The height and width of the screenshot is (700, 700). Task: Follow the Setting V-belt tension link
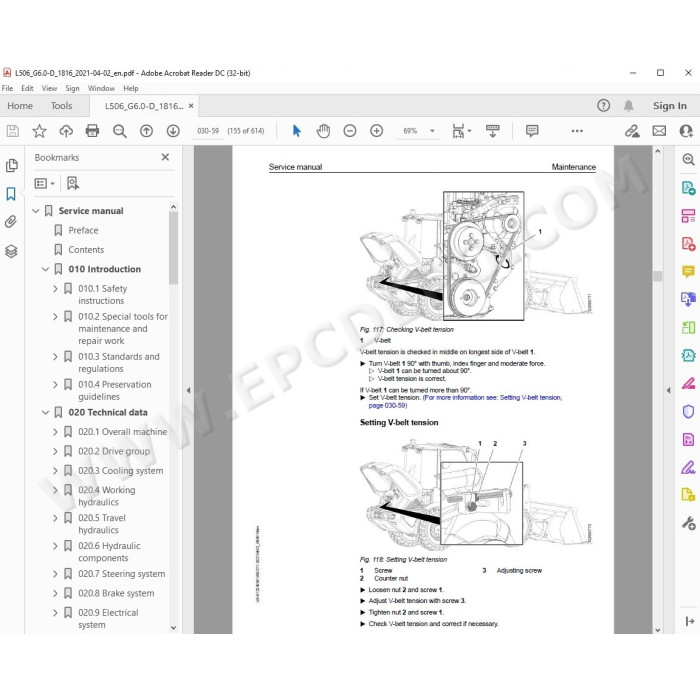[466, 401]
